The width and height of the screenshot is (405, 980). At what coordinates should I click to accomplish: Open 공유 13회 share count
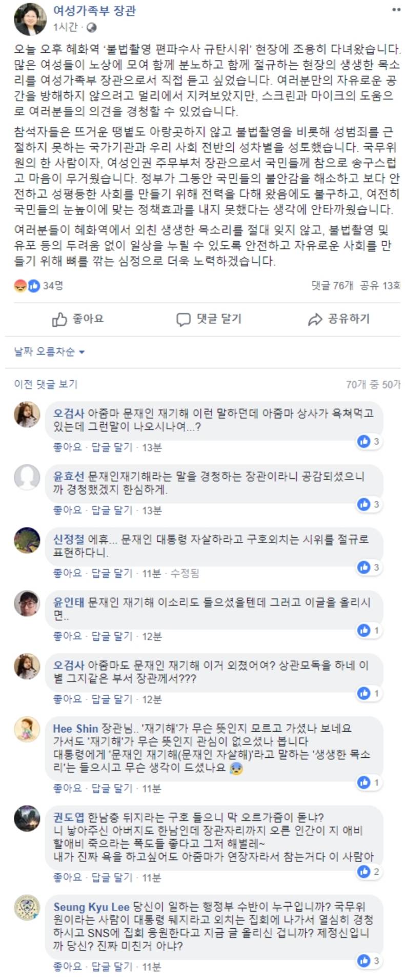380,286
